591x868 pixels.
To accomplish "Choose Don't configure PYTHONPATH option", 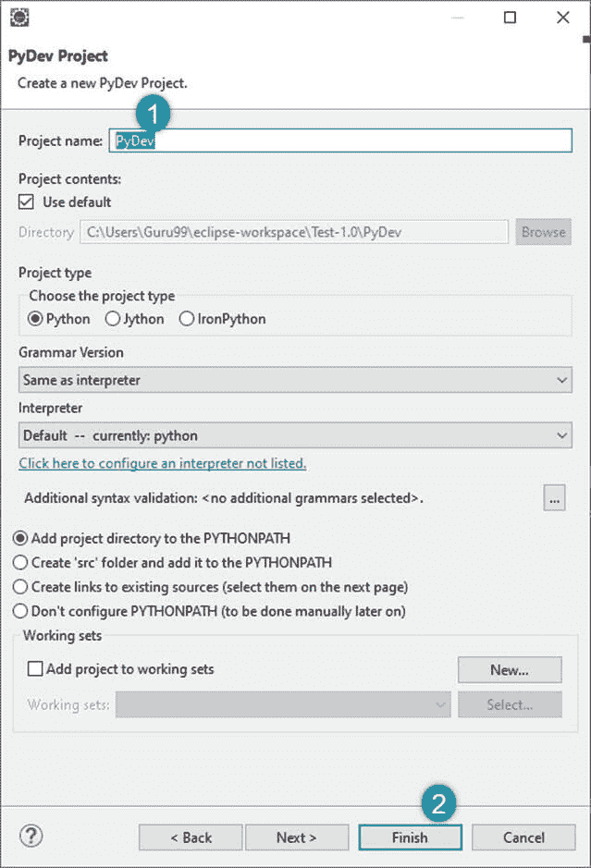I will 209,611.
